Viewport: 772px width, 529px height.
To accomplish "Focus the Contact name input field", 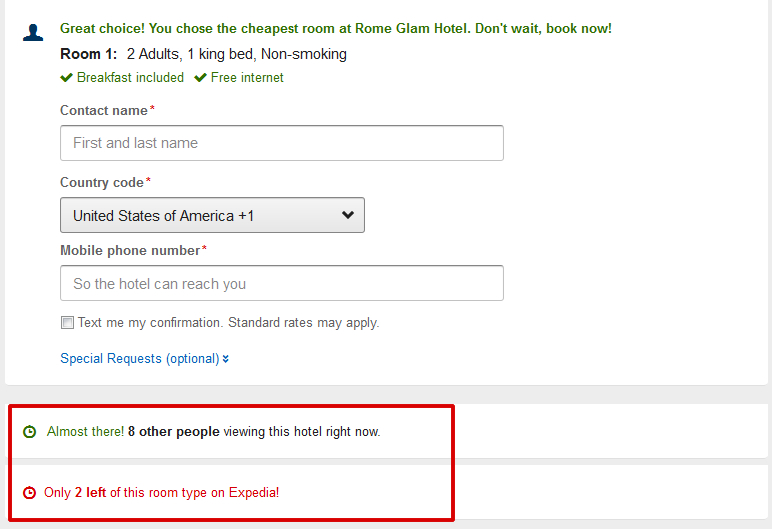I will [x=282, y=143].
